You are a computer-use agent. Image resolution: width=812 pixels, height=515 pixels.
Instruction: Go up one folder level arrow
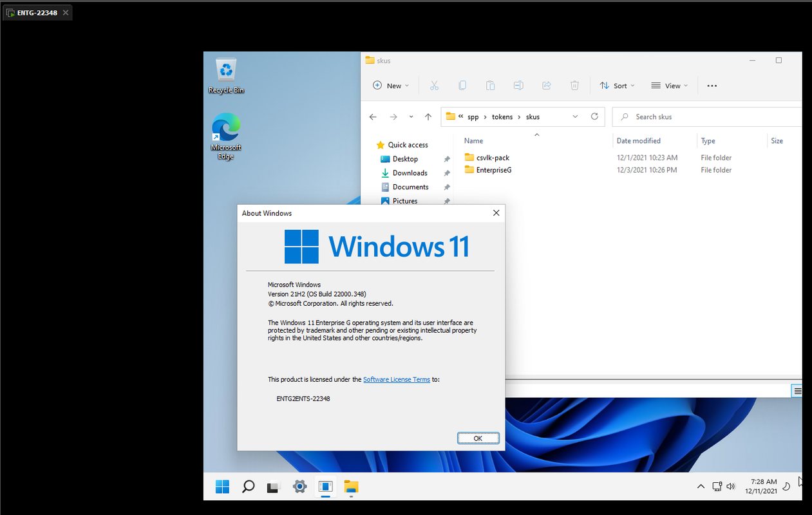click(428, 117)
